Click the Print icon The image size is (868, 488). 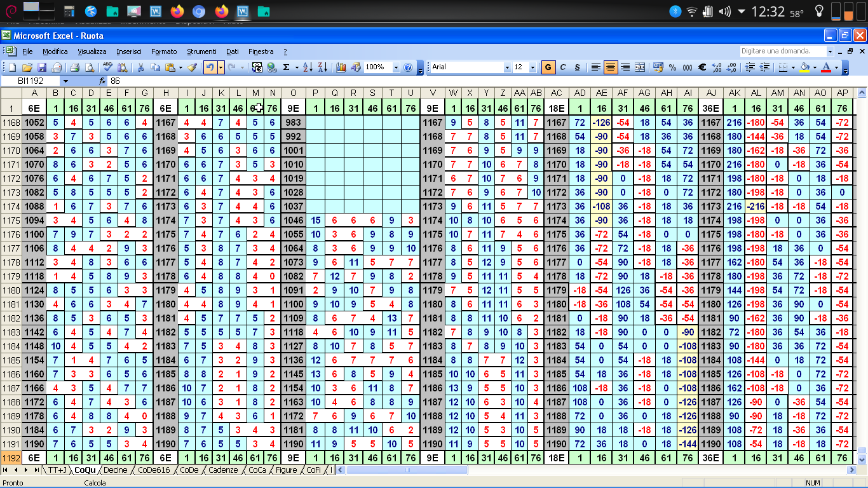tap(74, 67)
